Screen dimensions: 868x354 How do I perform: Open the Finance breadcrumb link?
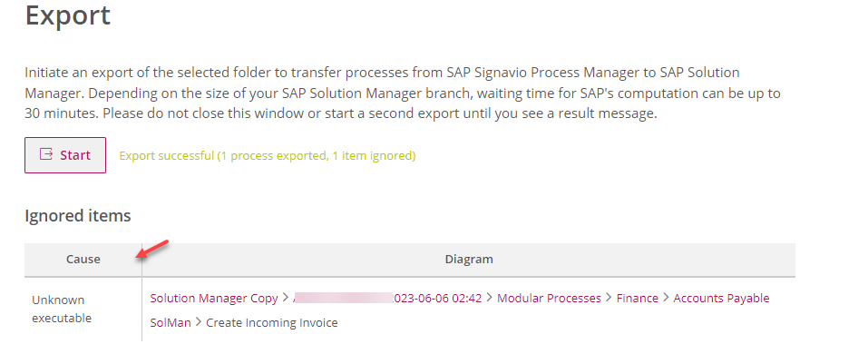tap(637, 298)
